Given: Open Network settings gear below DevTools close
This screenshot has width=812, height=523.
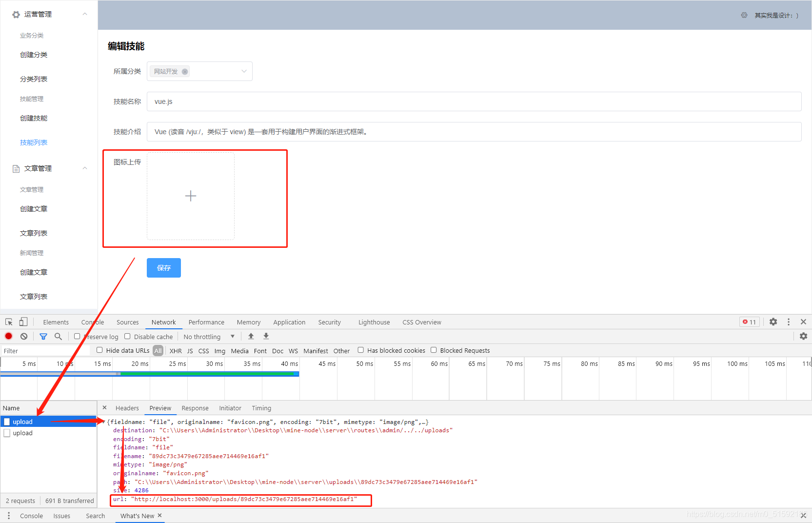Looking at the screenshot, I should click(804, 336).
